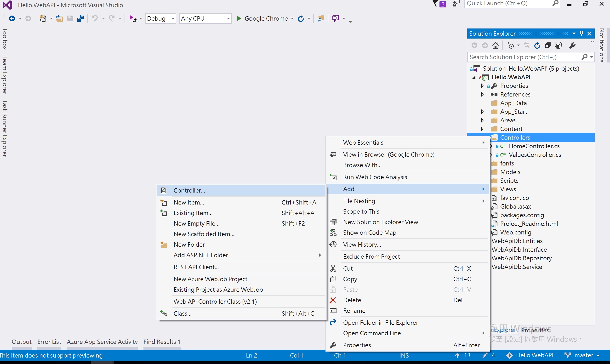Open the Toolbox side tab
610x364 pixels.
pos(5,39)
